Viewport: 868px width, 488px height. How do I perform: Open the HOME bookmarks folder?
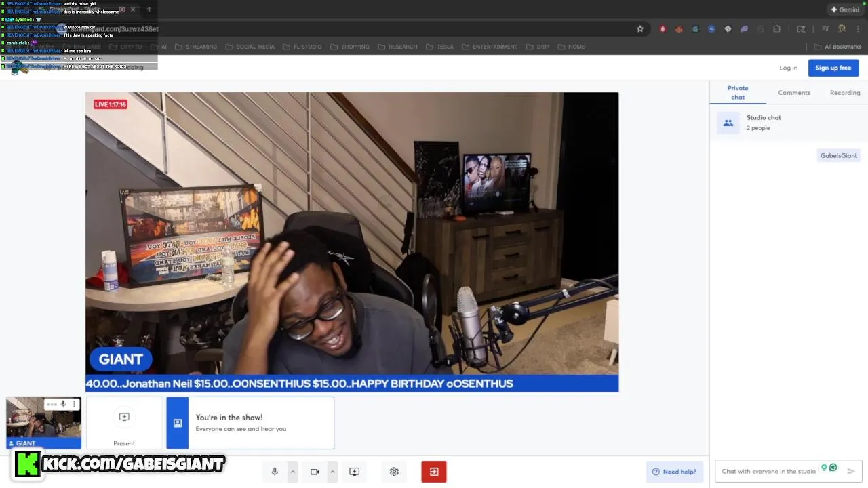571,47
